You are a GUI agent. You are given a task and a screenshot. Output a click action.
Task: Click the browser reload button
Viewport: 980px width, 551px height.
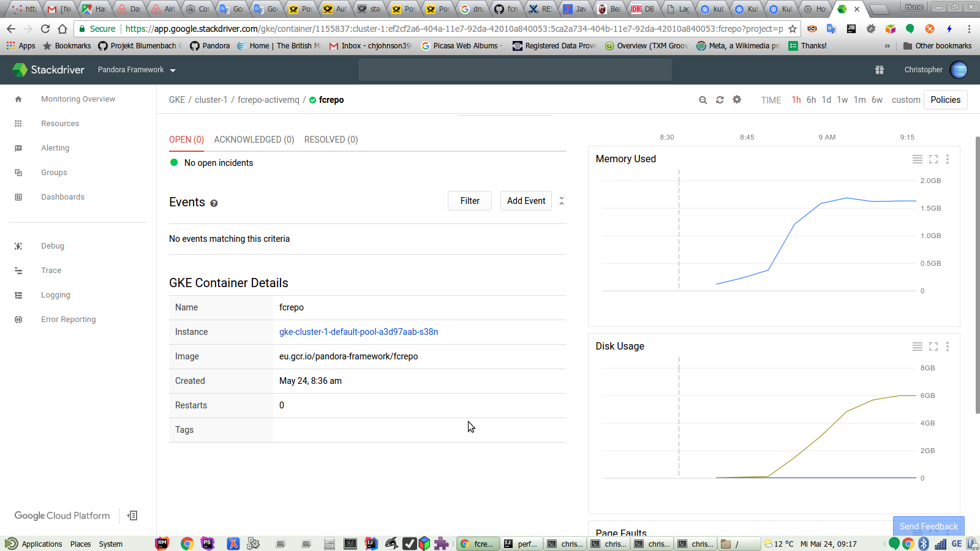coord(45,29)
